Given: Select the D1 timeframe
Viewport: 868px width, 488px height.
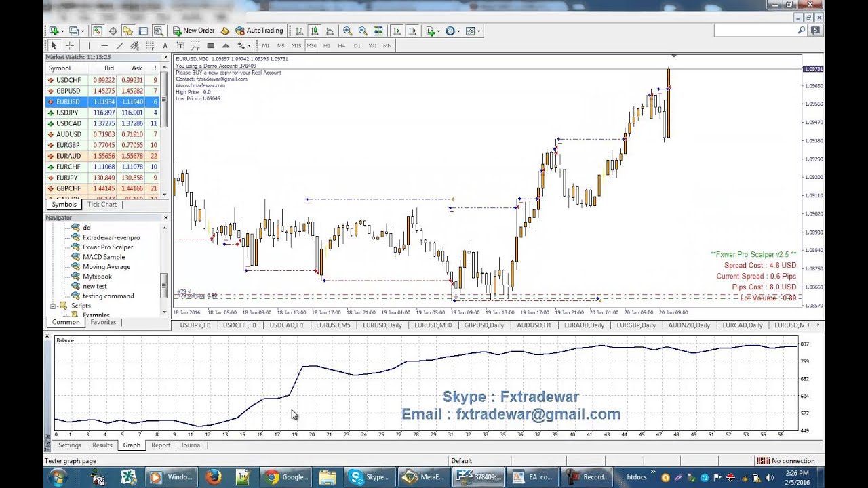Looking at the screenshot, I should pos(357,46).
